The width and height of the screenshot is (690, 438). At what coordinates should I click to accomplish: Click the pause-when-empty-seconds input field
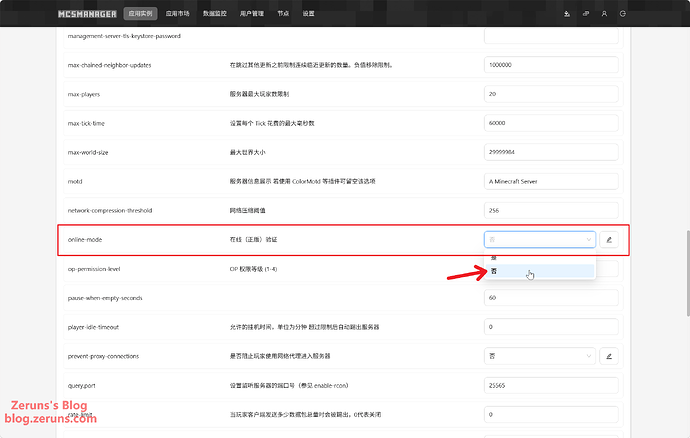pos(551,298)
